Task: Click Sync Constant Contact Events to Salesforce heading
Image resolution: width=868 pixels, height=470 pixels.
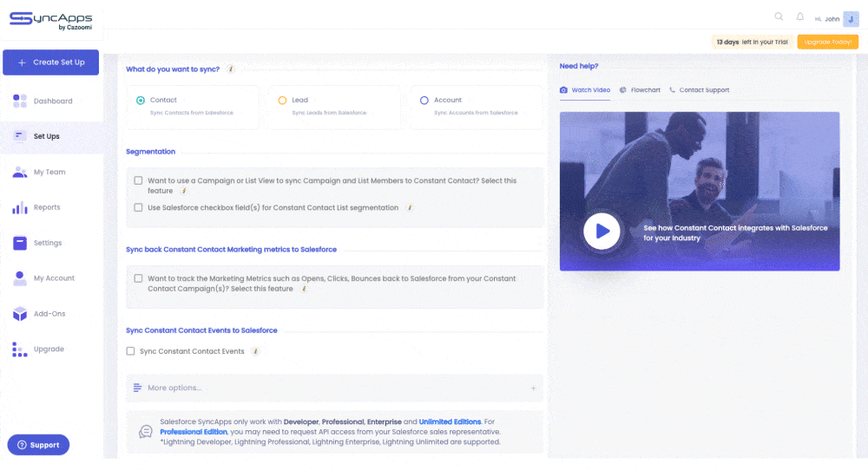Action: click(201, 330)
